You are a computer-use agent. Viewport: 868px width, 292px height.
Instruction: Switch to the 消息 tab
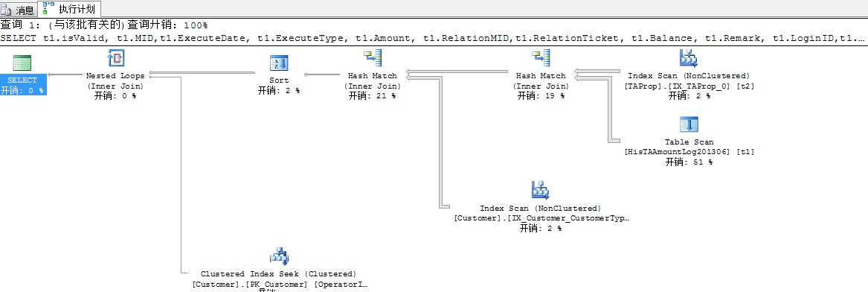[x=19, y=10]
